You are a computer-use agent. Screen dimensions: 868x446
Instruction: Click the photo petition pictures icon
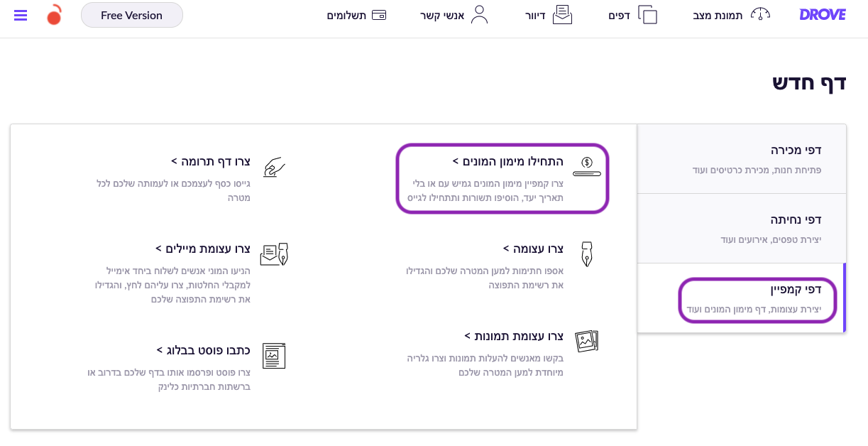click(x=587, y=342)
